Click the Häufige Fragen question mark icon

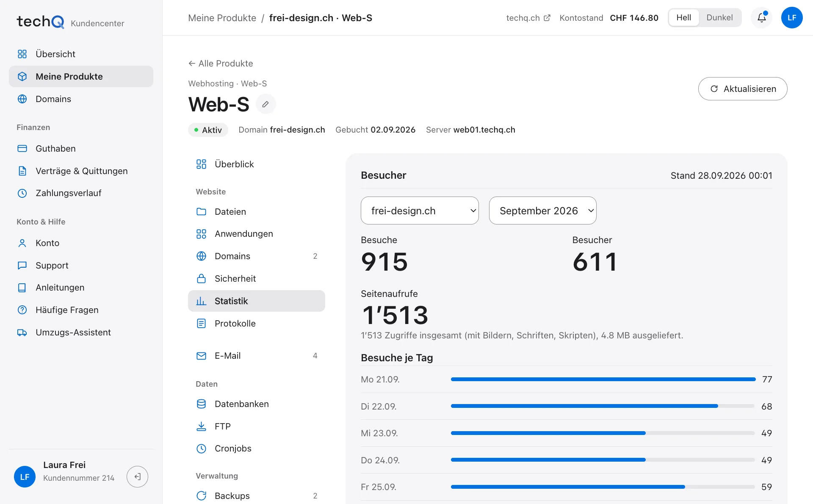pyautogui.click(x=22, y=310)
